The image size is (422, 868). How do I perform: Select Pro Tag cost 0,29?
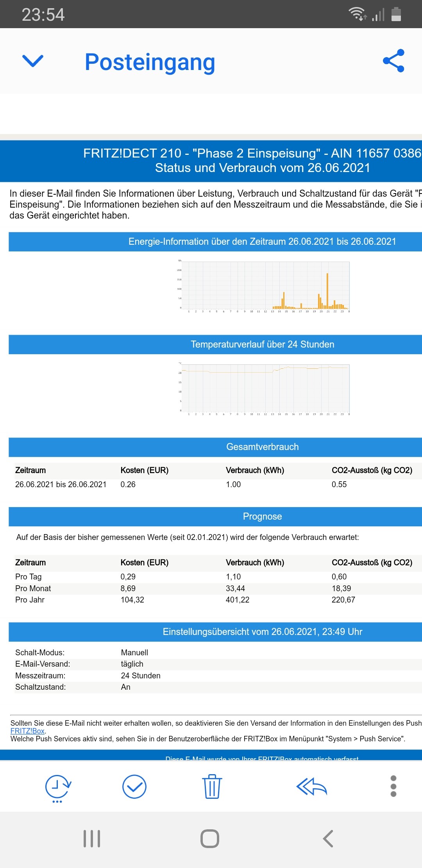128,577
